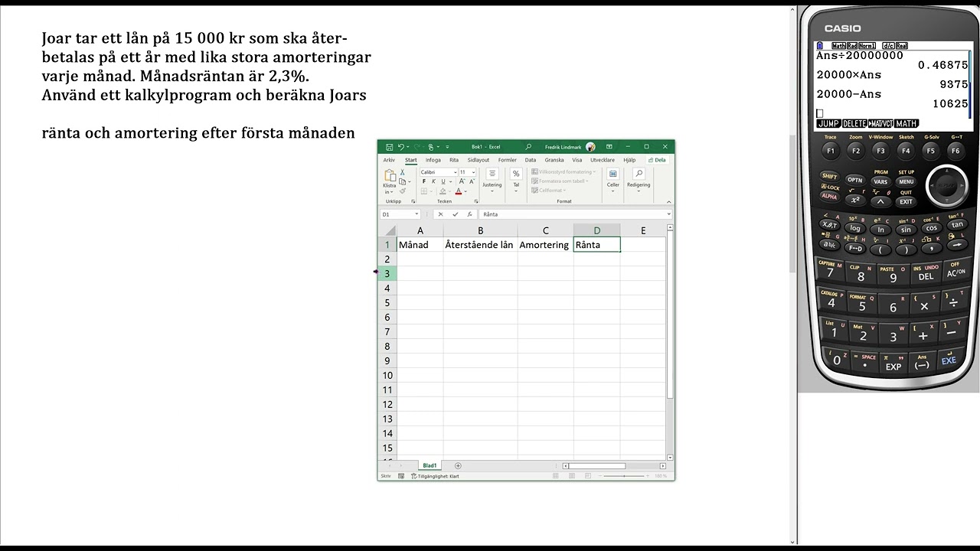Switch to the Infoga tab
The height and width of the screenshot is (551, 980).
click(x=433, y=160)
